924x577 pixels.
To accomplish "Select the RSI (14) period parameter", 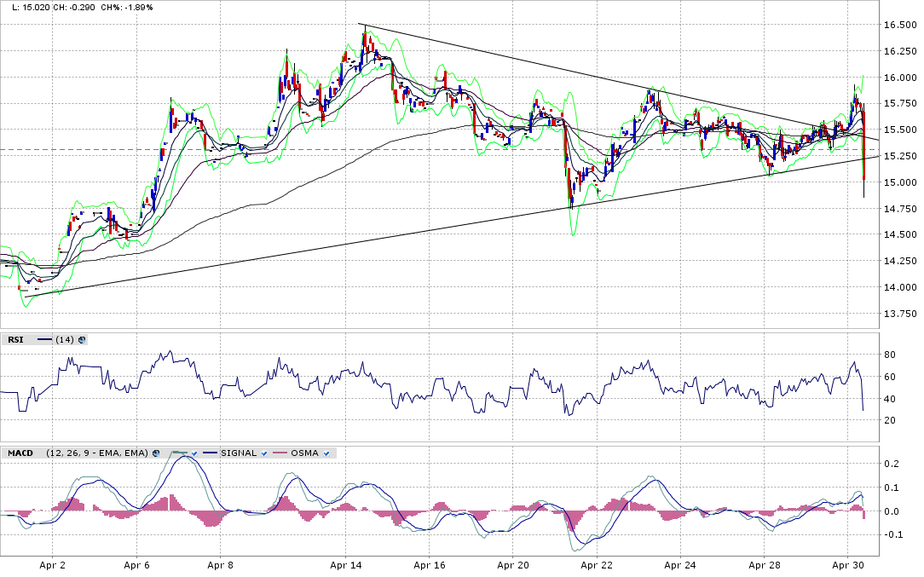I will tap(65, 339).
